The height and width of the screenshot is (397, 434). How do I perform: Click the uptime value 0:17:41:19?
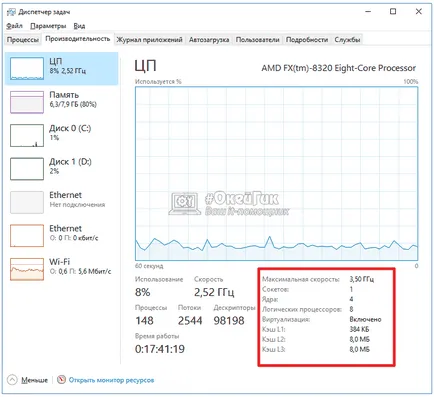tap(160, 349)
